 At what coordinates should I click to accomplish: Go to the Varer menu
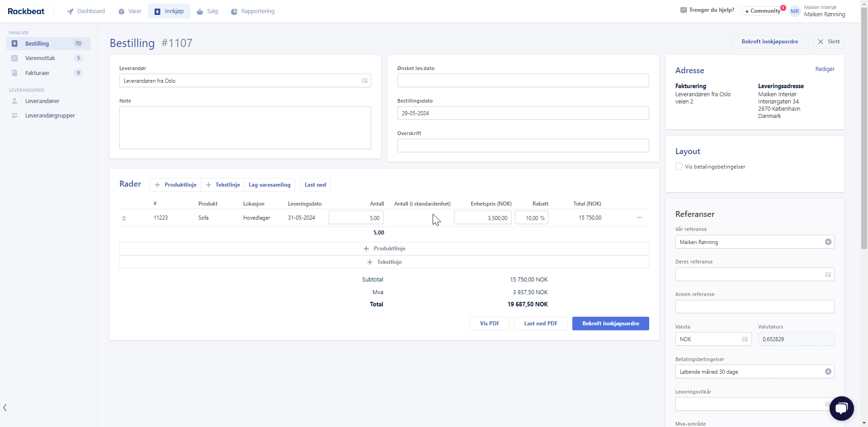[130, 11]
